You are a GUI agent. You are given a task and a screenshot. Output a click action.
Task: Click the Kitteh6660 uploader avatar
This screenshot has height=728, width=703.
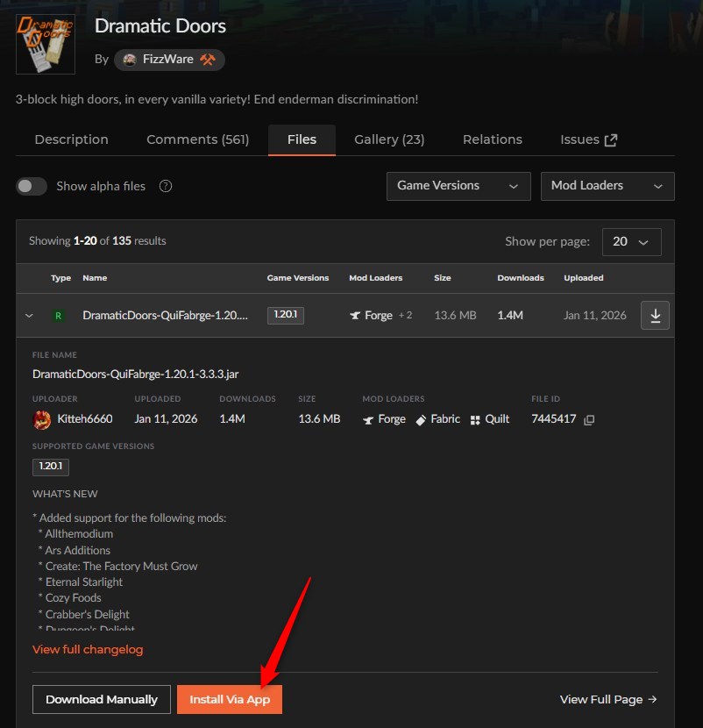pos(42,420)
